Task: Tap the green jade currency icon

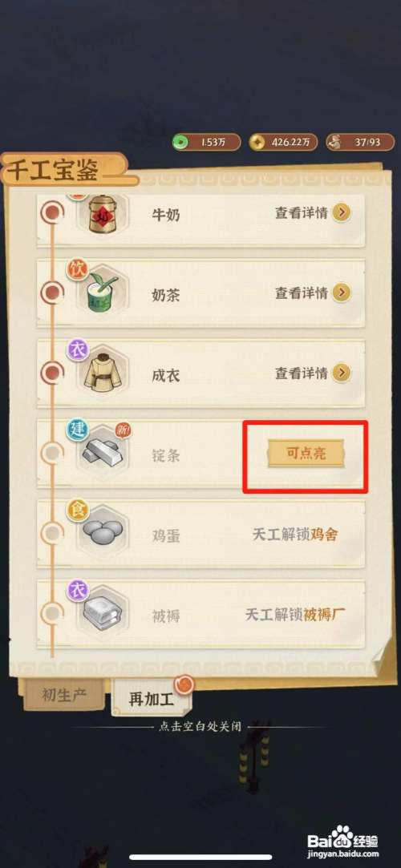Action: [x=180, y=143]
